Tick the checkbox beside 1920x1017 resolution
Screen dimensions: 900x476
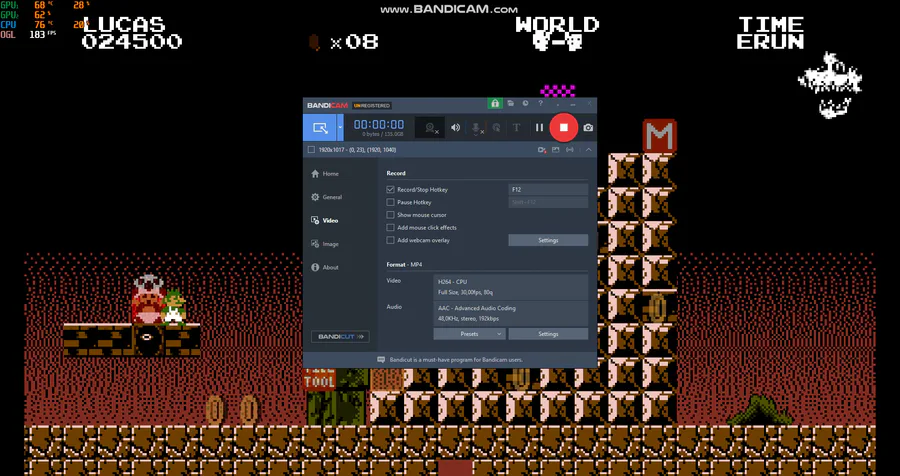click(x=311, y=150)
